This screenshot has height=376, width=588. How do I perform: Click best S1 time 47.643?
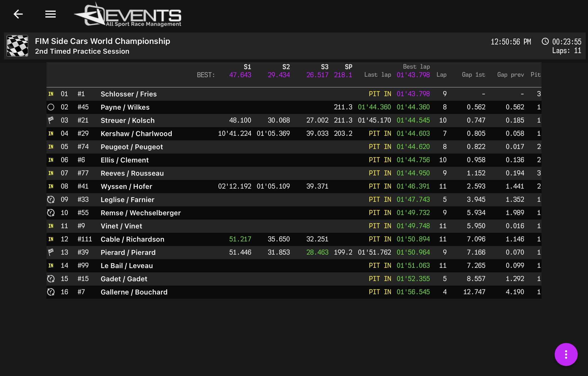pyautogui.click(x=240, y=75)
